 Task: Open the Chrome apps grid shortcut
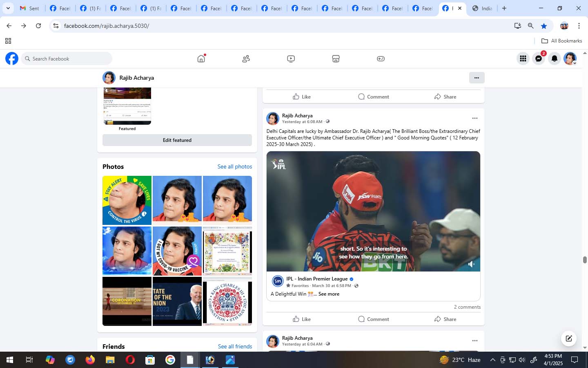8,41
